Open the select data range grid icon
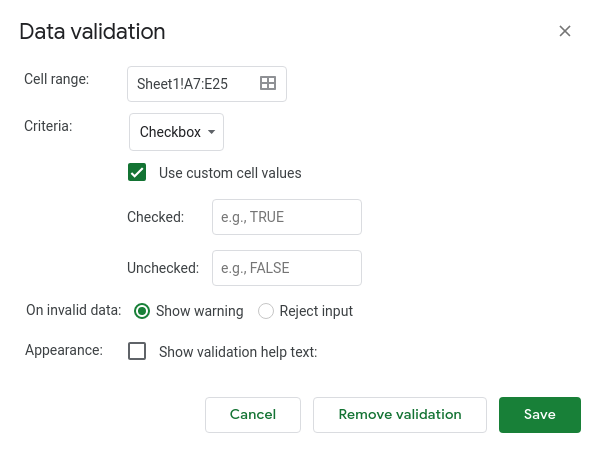 click(268, 83)
